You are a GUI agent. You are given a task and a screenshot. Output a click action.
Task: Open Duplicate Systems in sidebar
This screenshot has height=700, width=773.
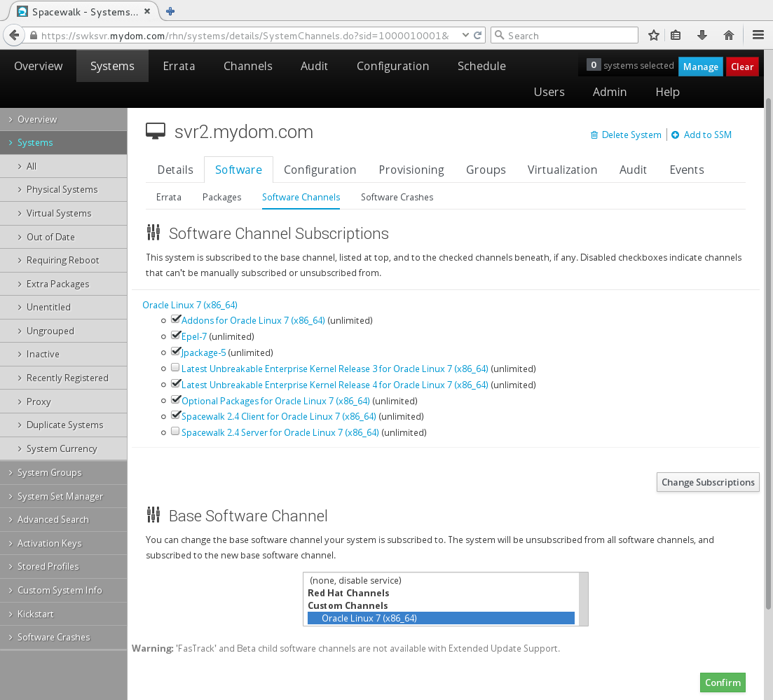[64, 425]
